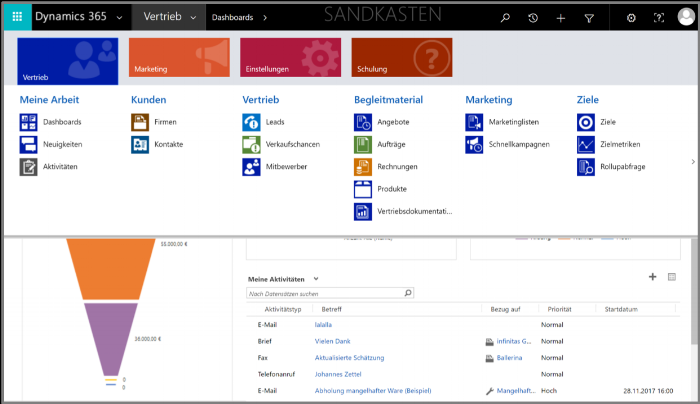Sort by Priorität column header
700x404 pixels.
pos(559,309)
